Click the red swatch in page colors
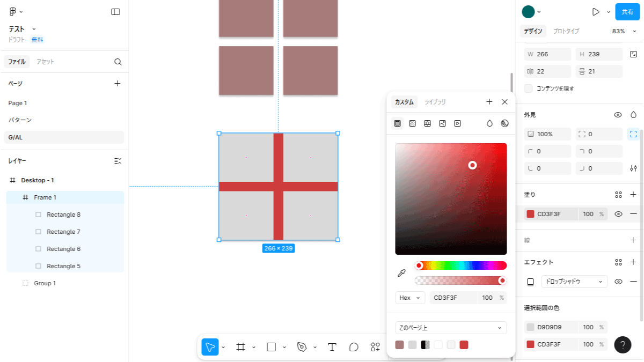Viewport: 644px width, 362px height. click(464, 345)
